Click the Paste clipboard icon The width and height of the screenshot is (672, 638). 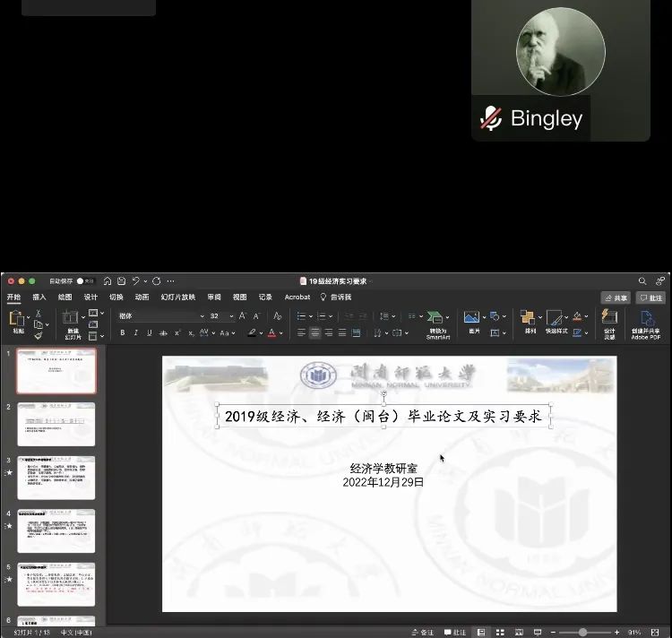click(18, 319)
